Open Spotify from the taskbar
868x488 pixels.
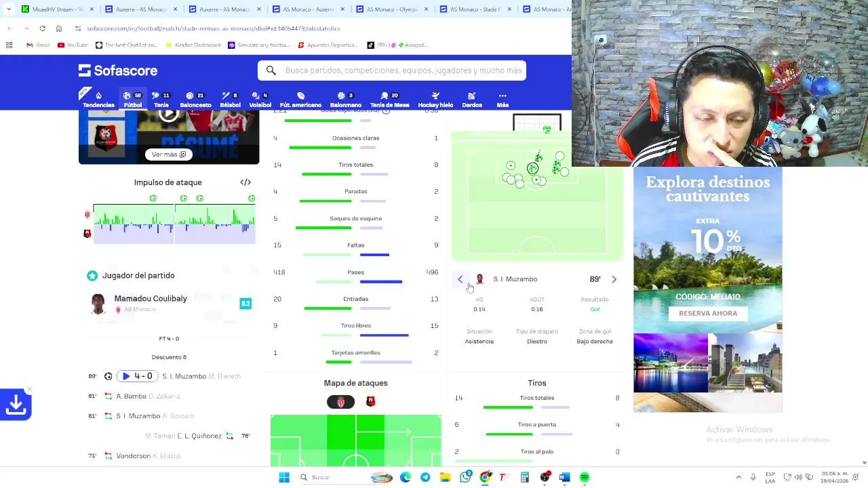(x=585, y=477)
